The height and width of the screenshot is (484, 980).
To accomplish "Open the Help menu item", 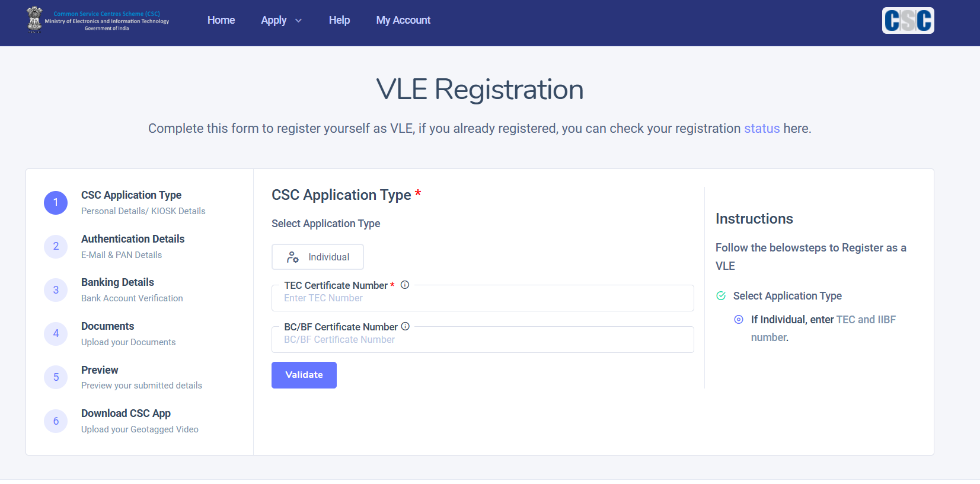I will [339, 20].
